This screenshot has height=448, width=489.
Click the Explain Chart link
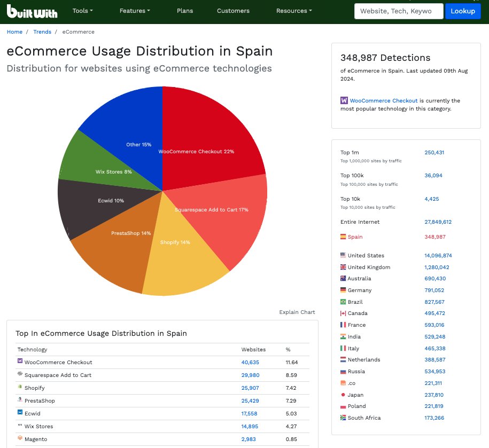point(297,312)
